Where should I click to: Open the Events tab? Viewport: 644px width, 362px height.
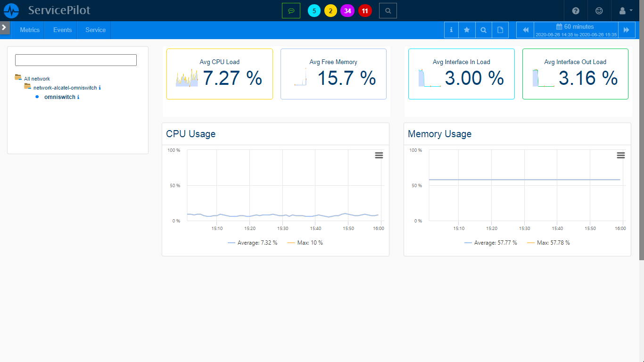coord(62,30)
